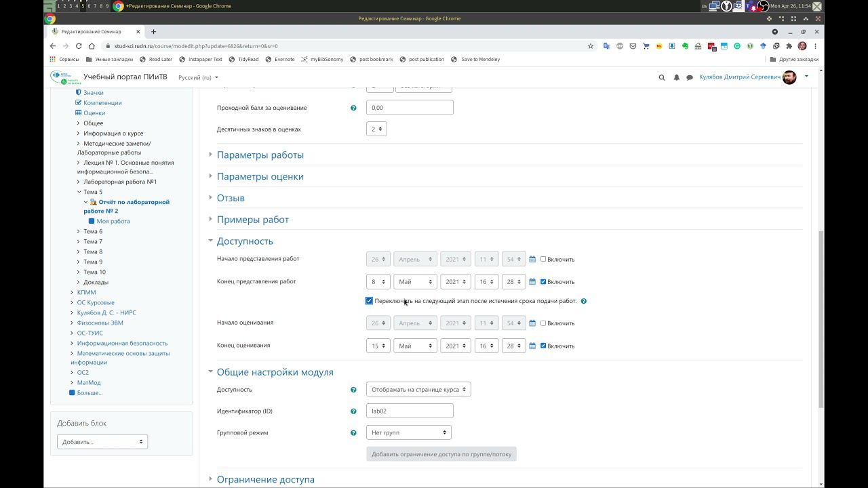Image resolution: width=868 pixels, height=488 pixels.
Task: Click Pocket extension icon in toolbar
Action: point(633,46)
